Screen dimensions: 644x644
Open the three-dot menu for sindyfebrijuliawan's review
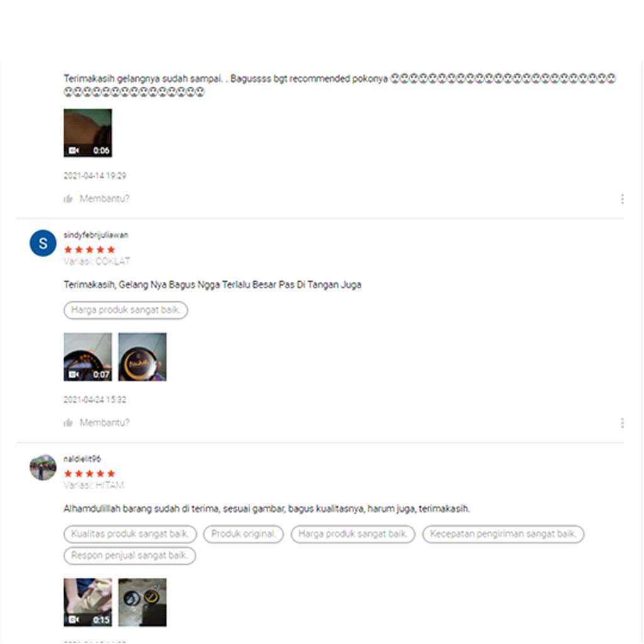622,423
